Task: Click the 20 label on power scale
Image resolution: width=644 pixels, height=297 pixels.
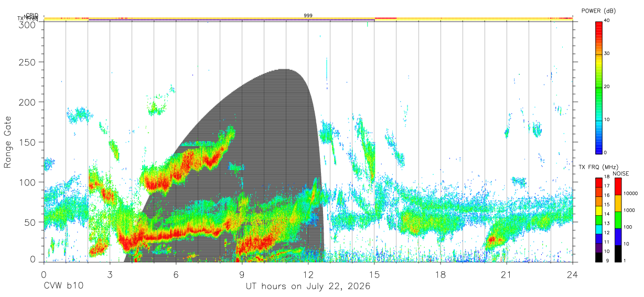Action: [607, 86]
